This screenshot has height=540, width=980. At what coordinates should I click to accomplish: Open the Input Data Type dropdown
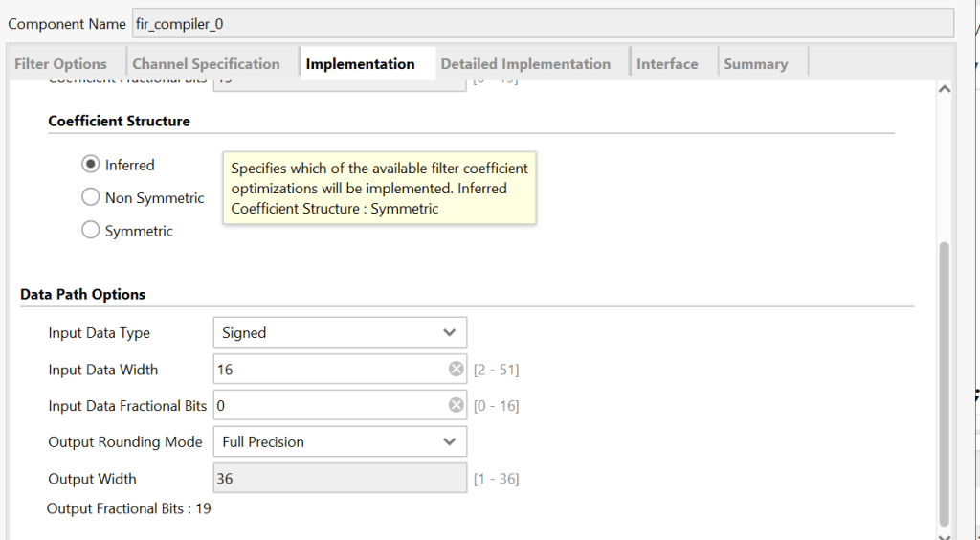coord(339,333)
